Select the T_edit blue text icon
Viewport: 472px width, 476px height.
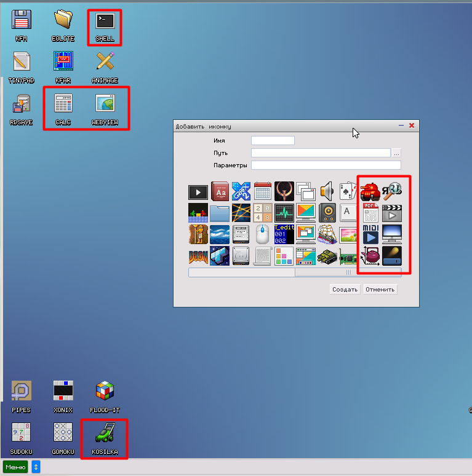[x=284, y=234]
